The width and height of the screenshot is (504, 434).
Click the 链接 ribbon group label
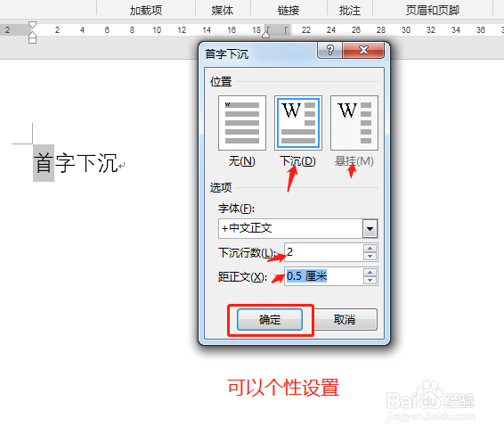click(x=289, y=11)
